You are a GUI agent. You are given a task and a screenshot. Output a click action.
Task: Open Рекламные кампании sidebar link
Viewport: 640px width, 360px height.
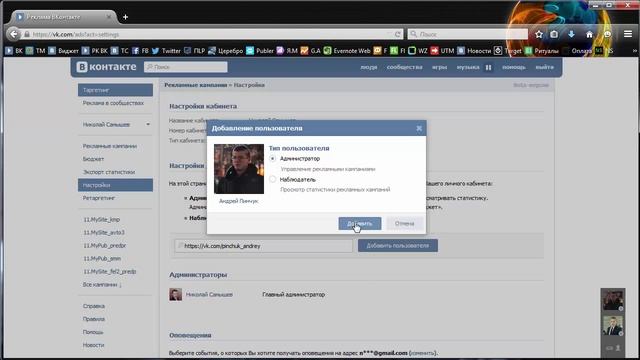click(x=109, y=146)
